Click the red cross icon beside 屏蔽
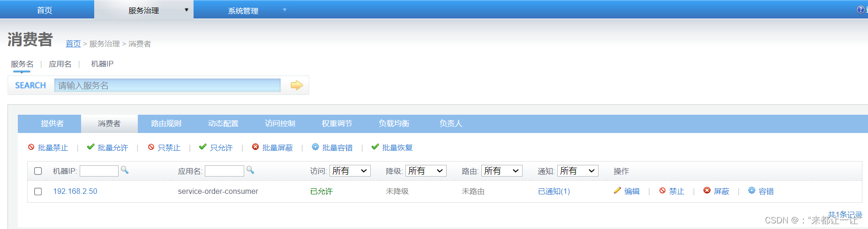This screenshot has width=868, height=229. 707,191
